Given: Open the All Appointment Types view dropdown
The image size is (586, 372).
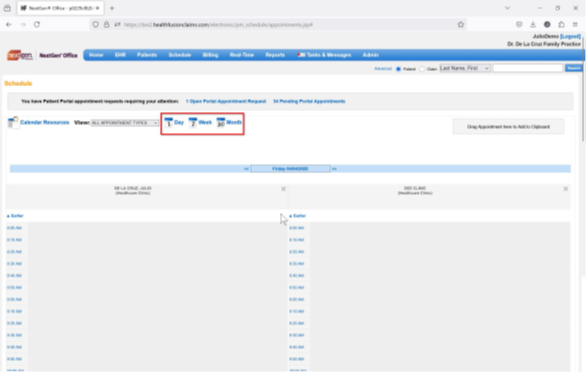Looking at the screenshot, I should pyautogui.click(x=125, y=123).
